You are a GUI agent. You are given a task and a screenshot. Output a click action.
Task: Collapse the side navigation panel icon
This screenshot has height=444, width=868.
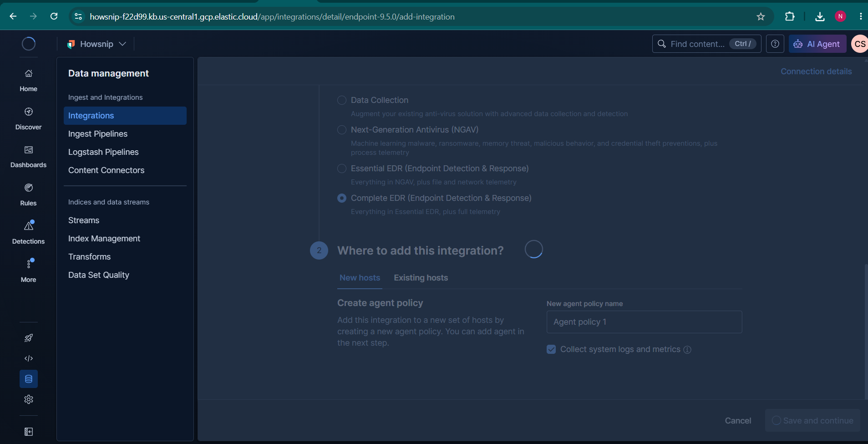pos(29,432)
